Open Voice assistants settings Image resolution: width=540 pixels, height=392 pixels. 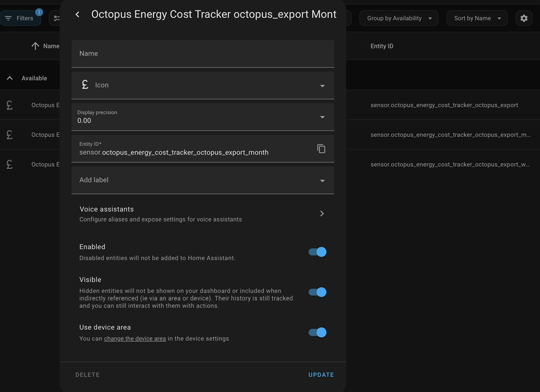[x=202, y=214]
